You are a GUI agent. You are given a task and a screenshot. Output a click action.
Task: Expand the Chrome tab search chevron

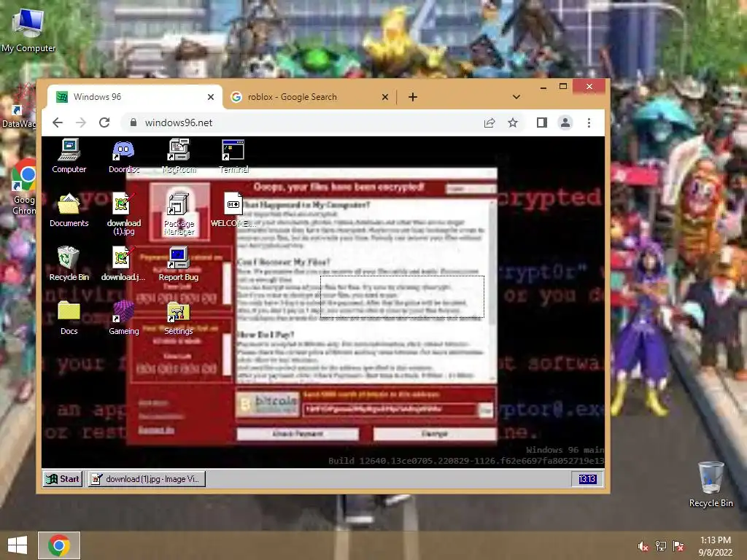(516, 97)
